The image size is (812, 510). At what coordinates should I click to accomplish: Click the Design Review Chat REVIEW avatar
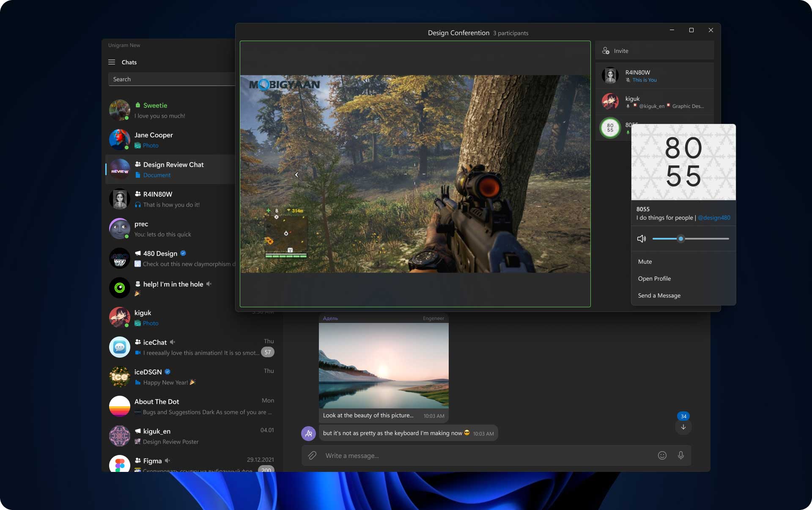[120, 169]
